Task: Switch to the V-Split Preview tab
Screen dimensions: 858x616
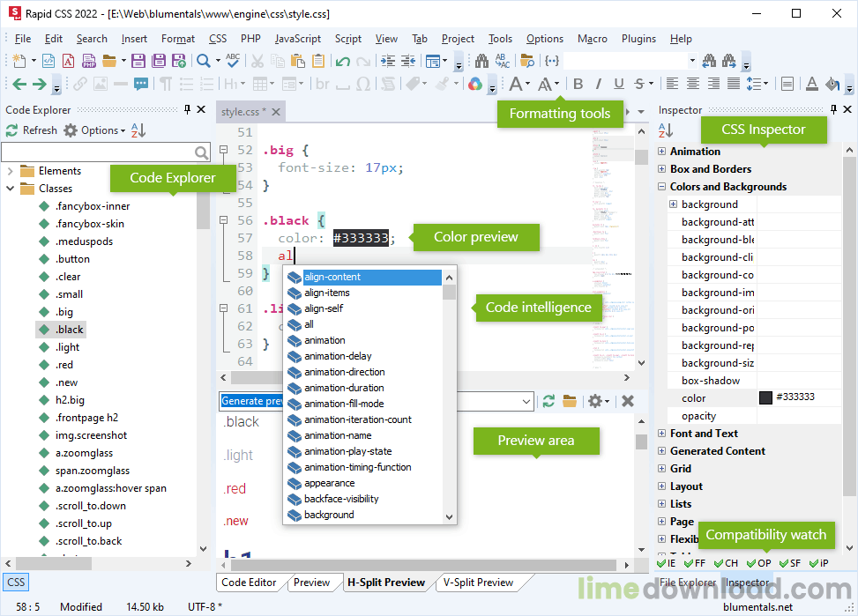Action: (x=478, y=583)
